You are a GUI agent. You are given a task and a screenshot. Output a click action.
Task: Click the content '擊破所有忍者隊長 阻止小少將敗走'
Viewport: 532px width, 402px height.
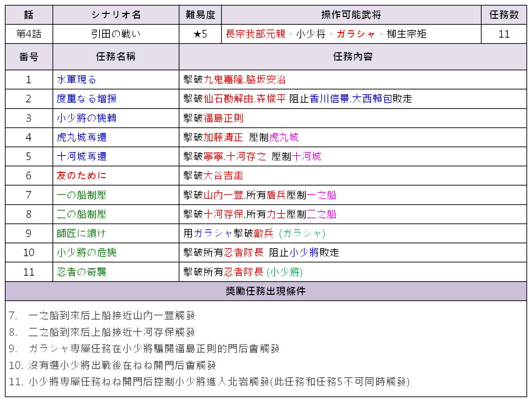pos(261,252)
